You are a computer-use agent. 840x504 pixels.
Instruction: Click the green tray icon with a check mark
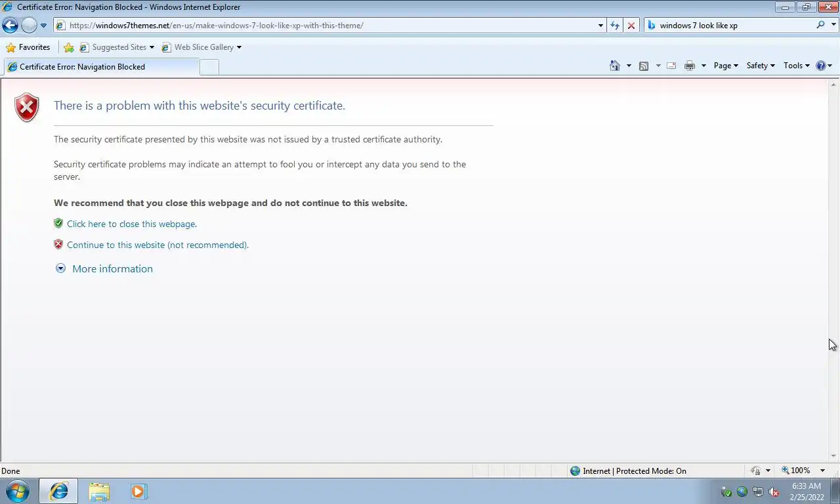coord(726,492)
